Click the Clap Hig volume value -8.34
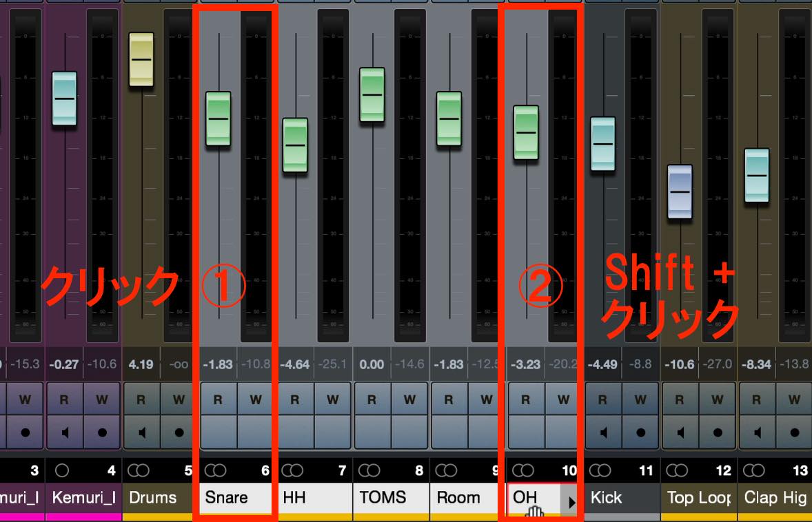 757,364
